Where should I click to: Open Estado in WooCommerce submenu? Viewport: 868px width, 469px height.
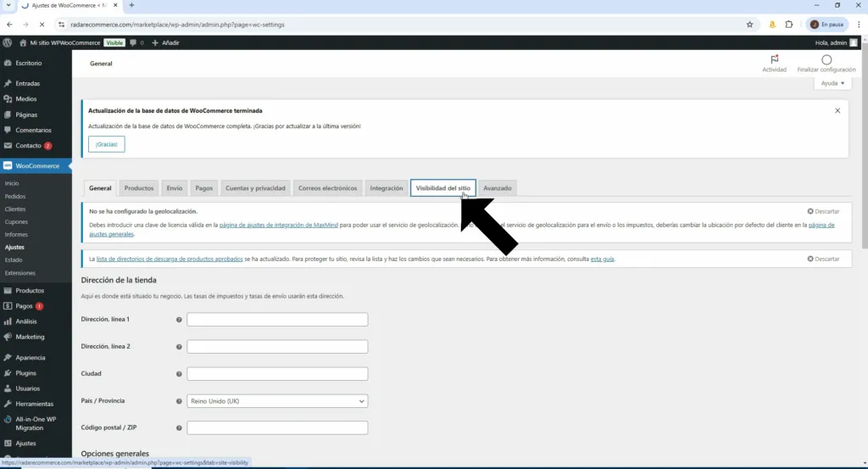(14, 260)
